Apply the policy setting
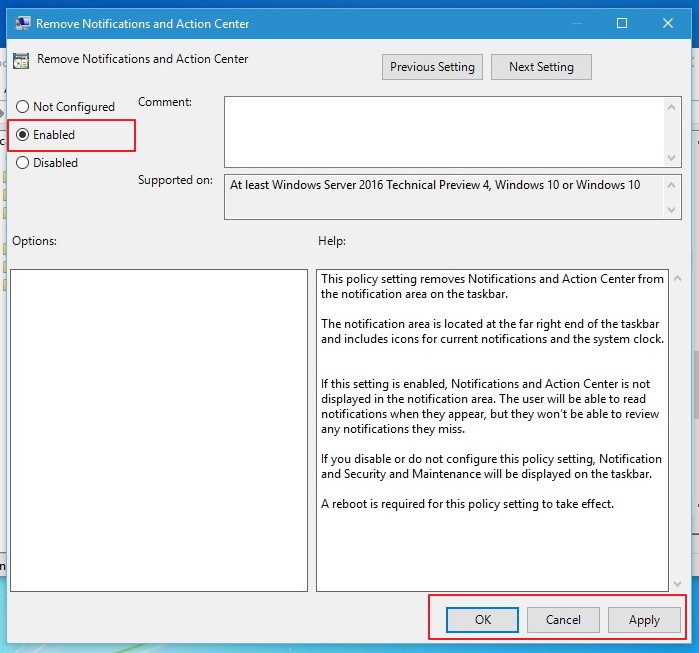This screenshot has height=653, width=699. 644,620
